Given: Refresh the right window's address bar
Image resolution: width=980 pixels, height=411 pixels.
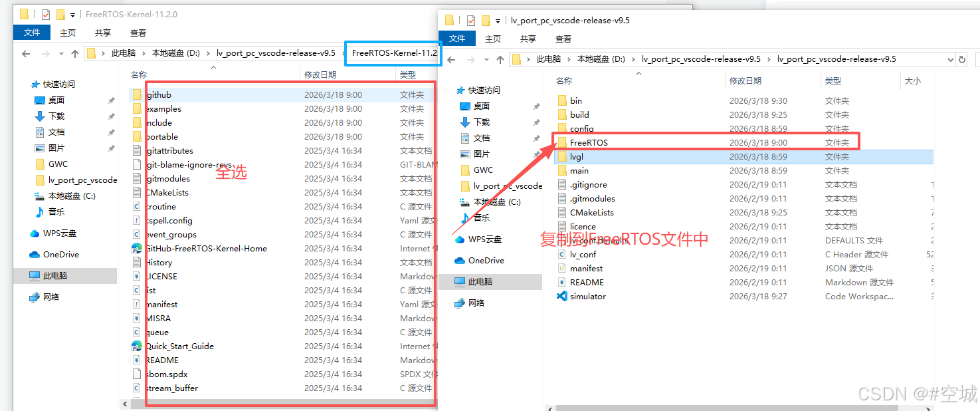Looking at the screenshot, I should (x=962, y=59).
